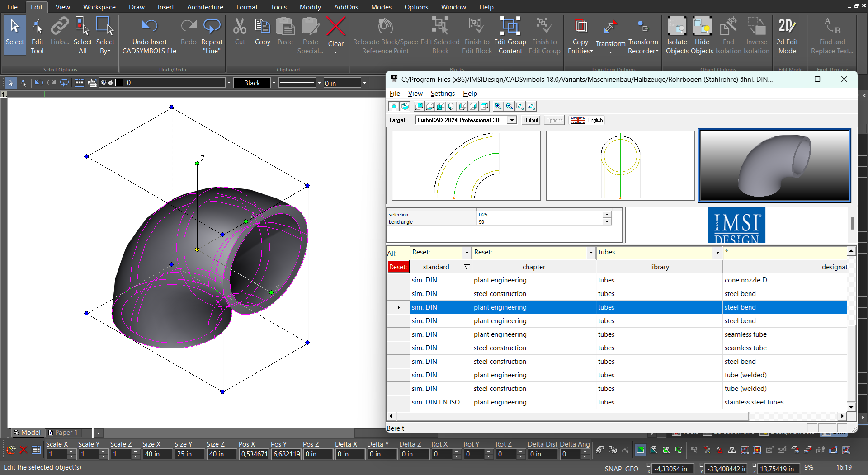Click the Output button
This screenshot has height=475, width=868.
pyautogui.click(x=530, y=120)
